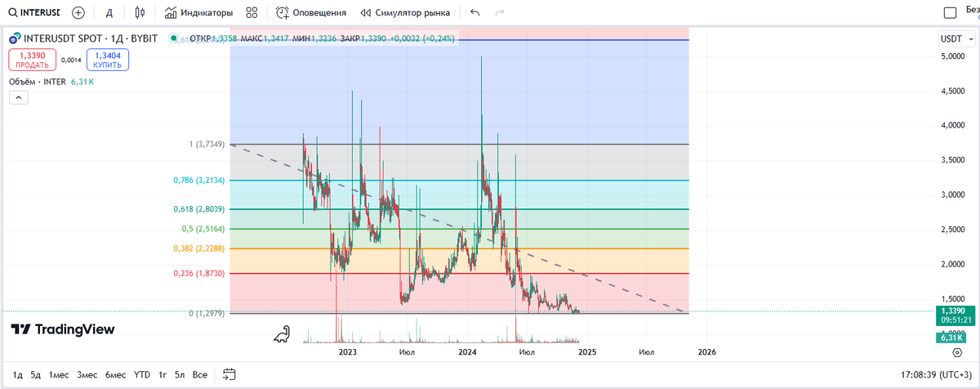Set range to 1д

18,374
